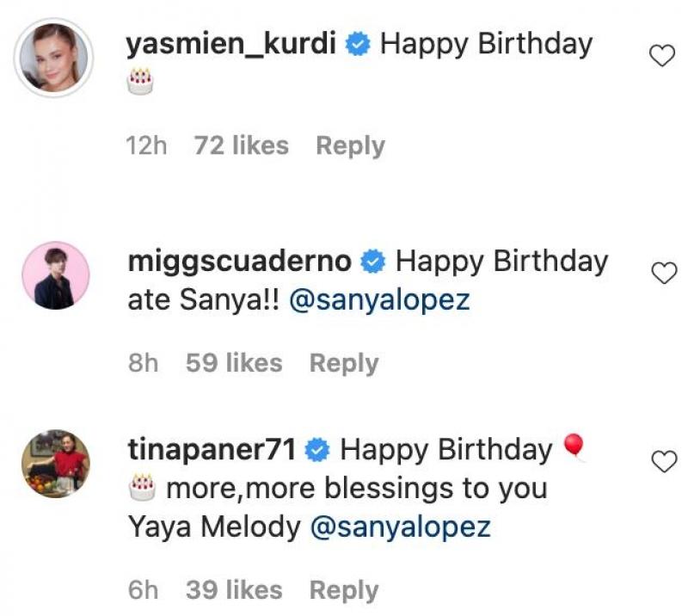Click yasmien_kurdi's verified badge
688x616 pixels.
358,45
